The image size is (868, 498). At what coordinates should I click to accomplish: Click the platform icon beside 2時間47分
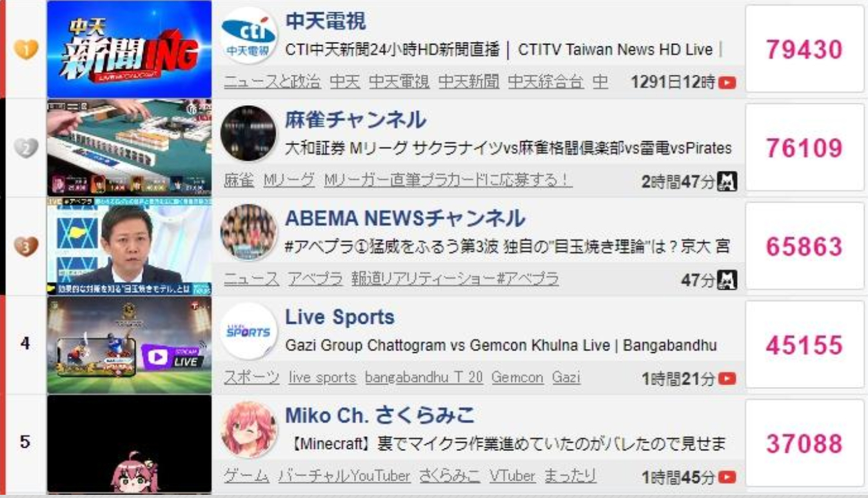(727, 181)
